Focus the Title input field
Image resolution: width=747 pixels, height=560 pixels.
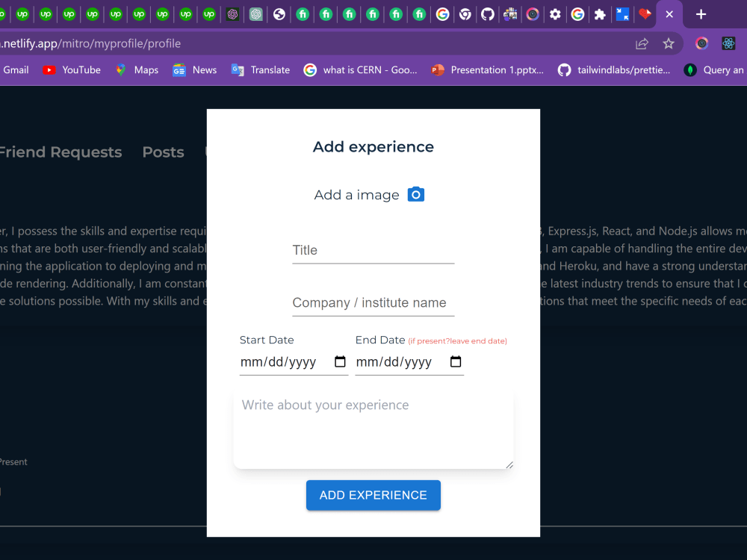[x=373, y=250]
